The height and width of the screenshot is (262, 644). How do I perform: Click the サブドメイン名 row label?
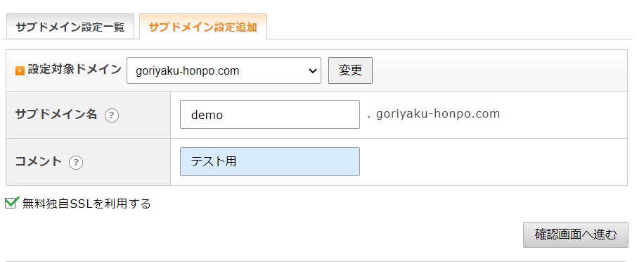click(x=56, y=114)
